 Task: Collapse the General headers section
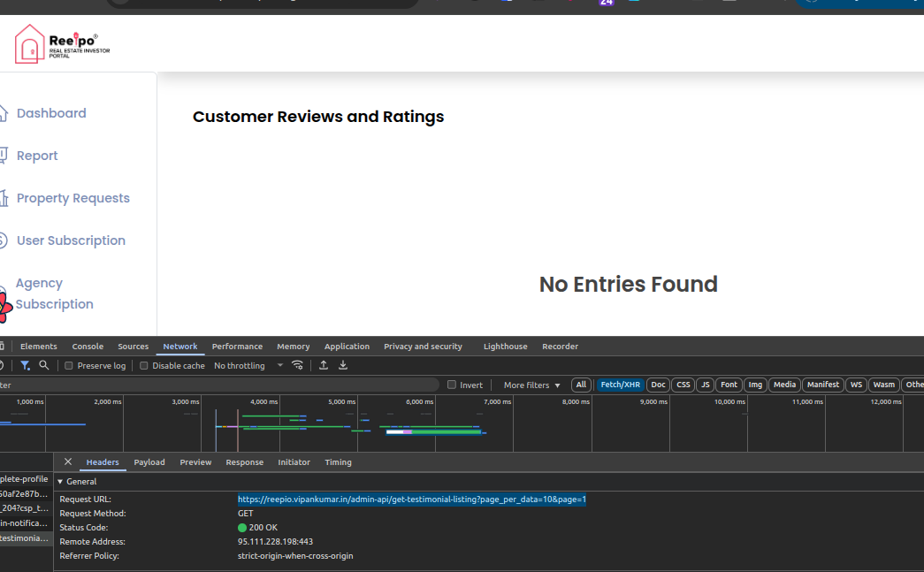(x=61, y=482)
